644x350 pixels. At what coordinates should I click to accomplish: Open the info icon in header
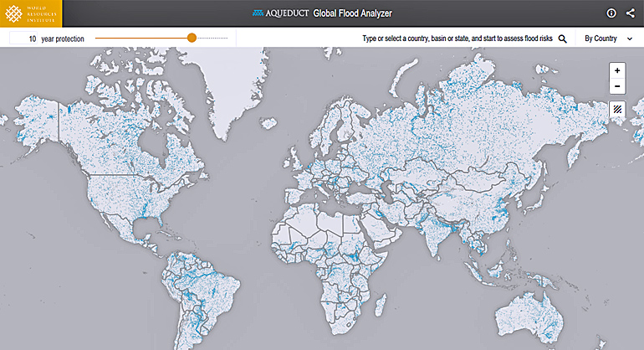pyautogui.click(x=611, y=13)
